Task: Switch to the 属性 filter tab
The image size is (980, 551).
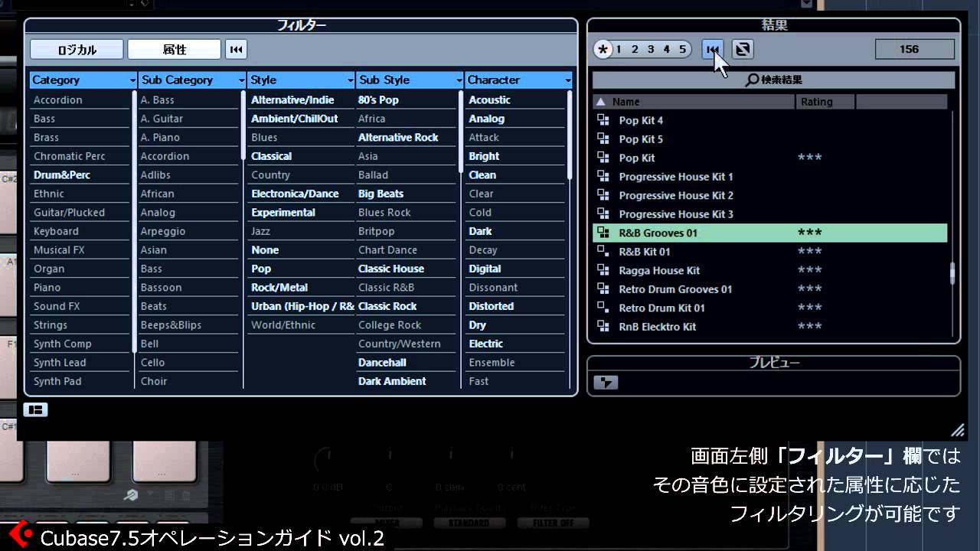Action: [x=175, y=50]
